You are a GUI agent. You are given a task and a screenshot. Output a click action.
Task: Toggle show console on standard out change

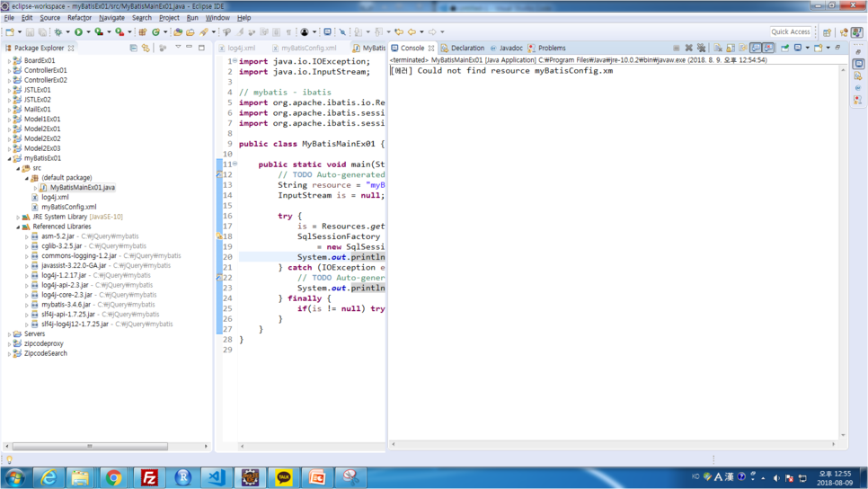[757, 49]
